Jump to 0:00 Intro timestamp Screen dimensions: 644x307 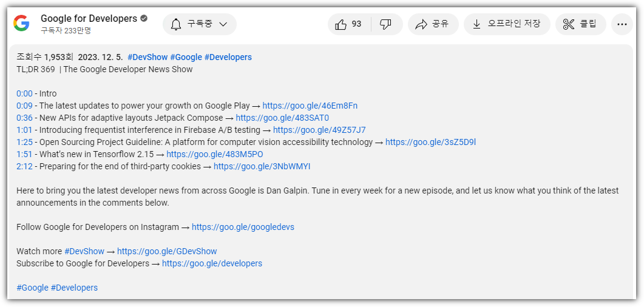24,93
